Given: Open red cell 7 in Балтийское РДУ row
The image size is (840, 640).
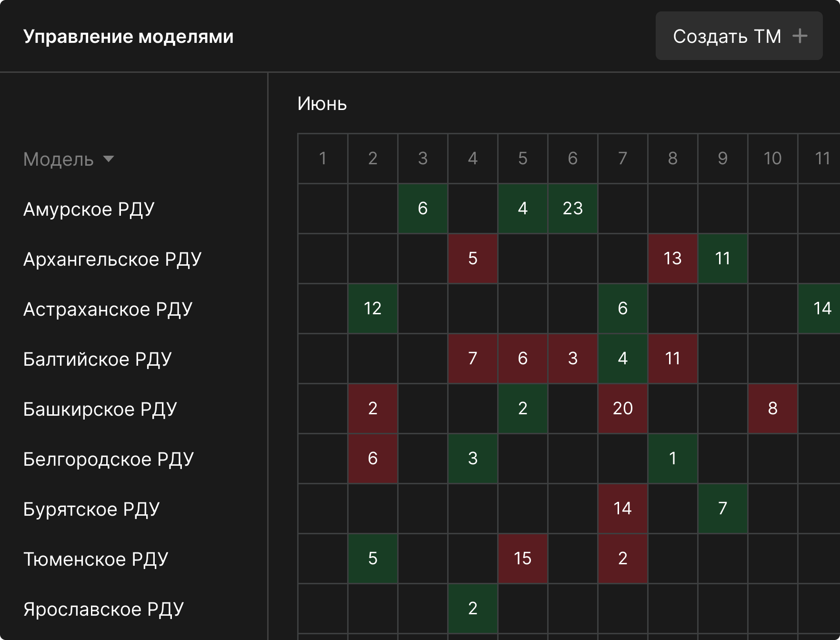Looking at the screenshot, I should (473, 359).
